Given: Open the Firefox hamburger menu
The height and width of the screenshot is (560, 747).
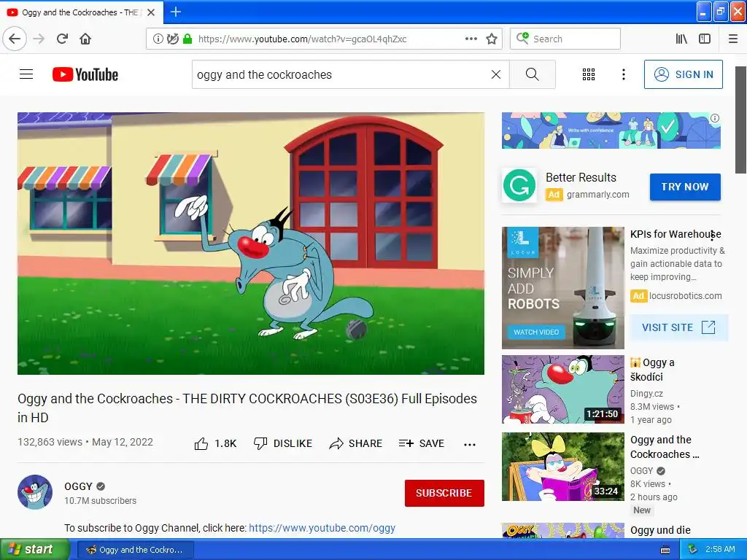Looking at the screenshot, I should 733,39.
